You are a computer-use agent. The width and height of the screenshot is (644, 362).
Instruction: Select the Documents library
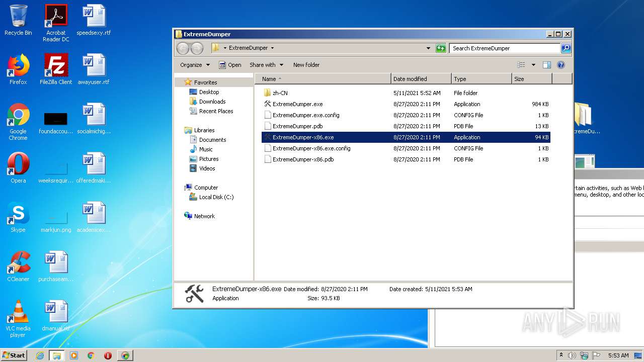coord(207,140)
